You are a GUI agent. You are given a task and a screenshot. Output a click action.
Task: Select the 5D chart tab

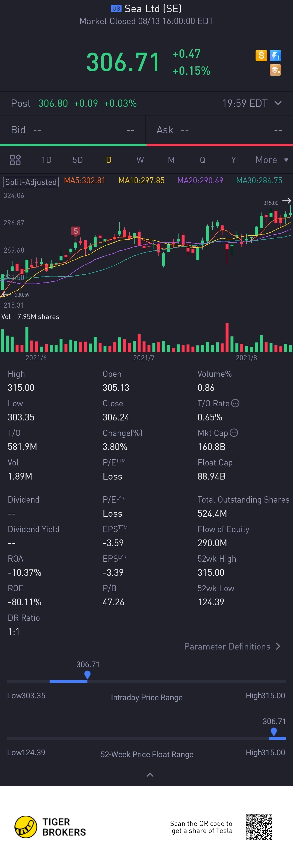pyautogui.click(x=78, y=160)
